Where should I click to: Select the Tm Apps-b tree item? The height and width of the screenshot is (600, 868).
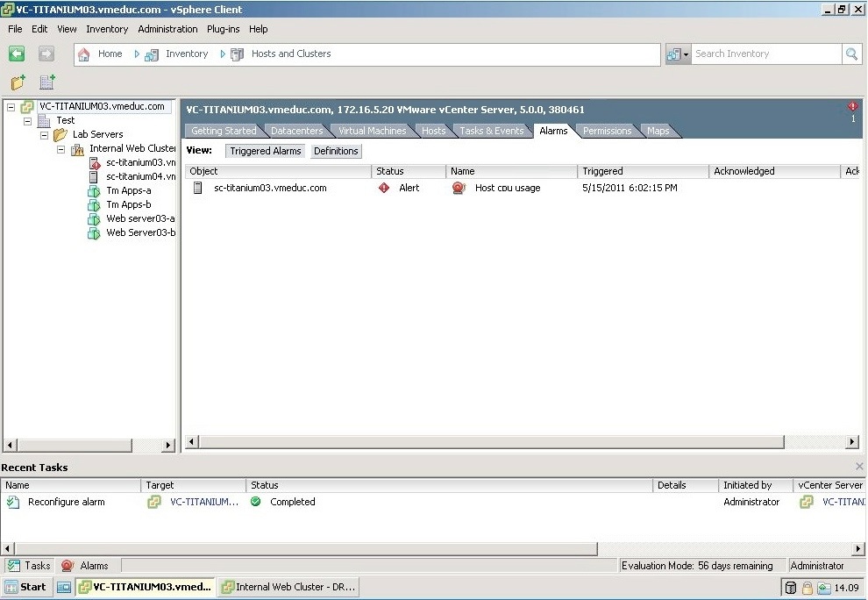[128, 205]
